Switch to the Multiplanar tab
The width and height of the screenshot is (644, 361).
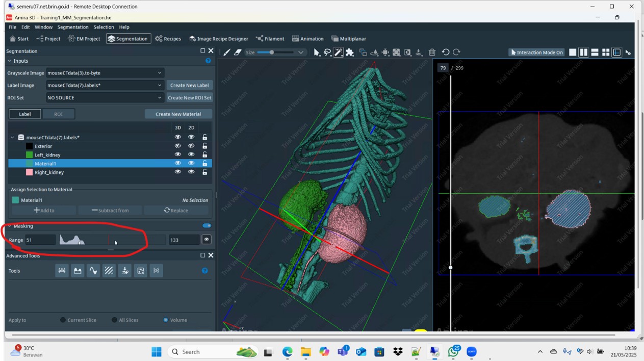tap(350, 38)
